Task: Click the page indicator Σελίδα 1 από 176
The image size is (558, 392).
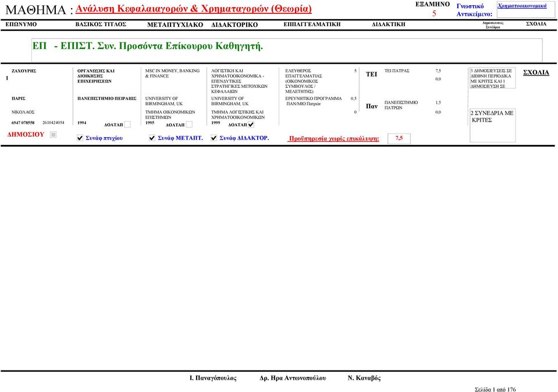Action: point(495,390)
